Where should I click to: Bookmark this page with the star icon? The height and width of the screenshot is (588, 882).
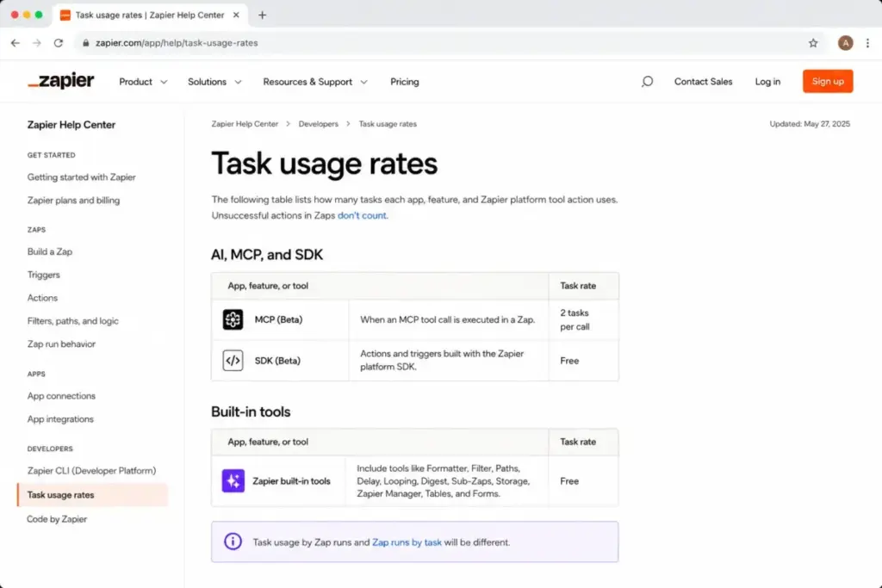click(x=813, y=43)
